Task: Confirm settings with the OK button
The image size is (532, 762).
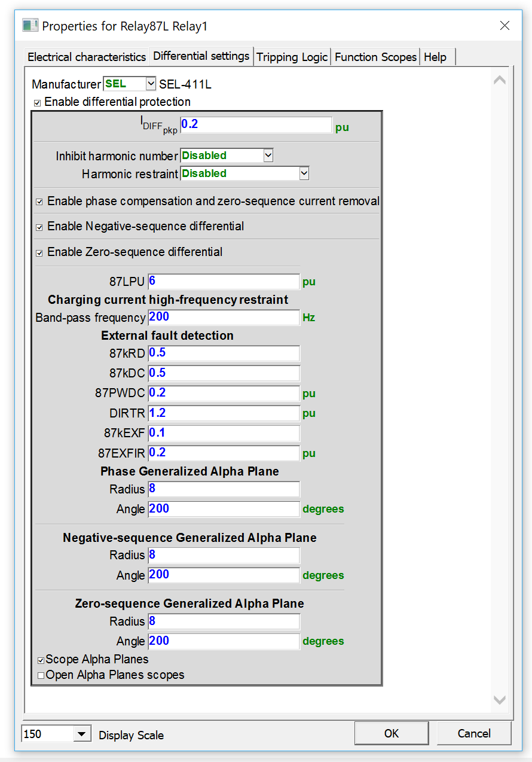Action: [x=392, y=733]
